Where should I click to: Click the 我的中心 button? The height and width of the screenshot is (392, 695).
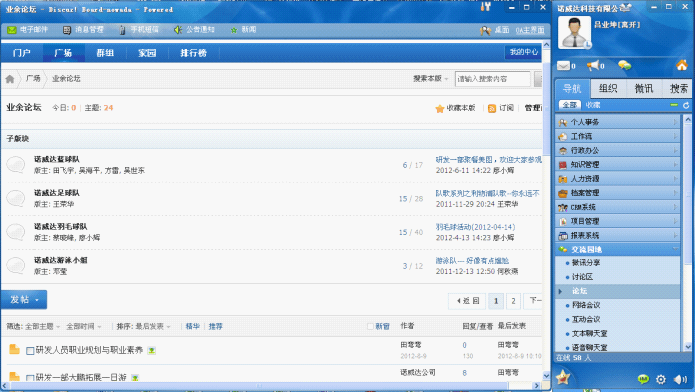(523, 52)
